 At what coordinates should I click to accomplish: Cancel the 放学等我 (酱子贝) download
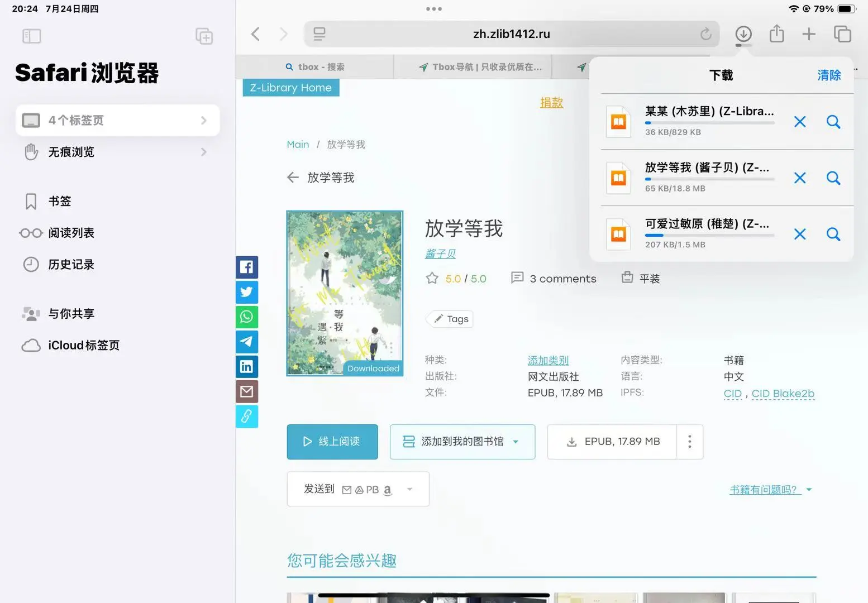coord(800,178)
